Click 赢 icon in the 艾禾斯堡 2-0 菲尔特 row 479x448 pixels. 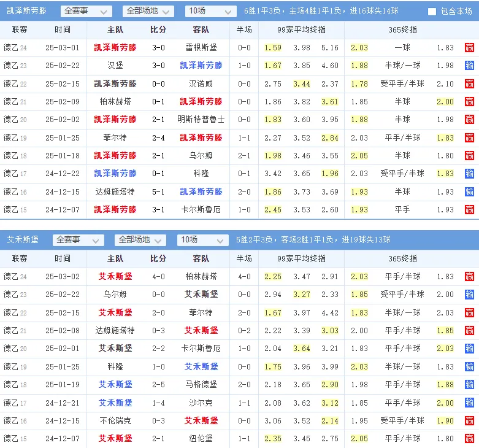[x=469, y=312]
